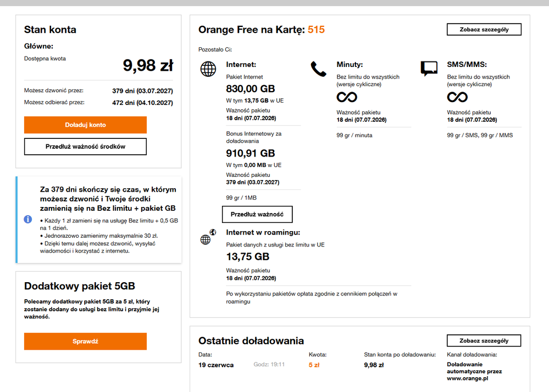Click the orange Sprawdź button

tap(85, 341)
